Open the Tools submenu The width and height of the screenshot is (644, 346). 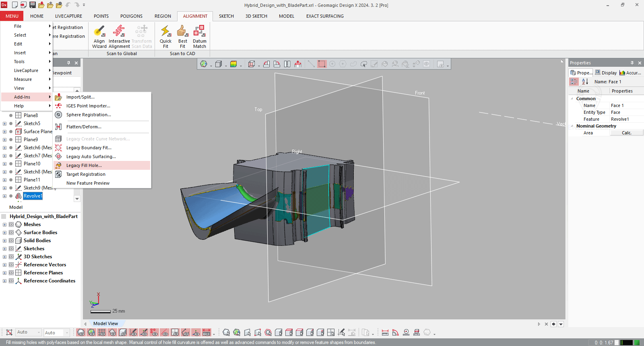27,62
